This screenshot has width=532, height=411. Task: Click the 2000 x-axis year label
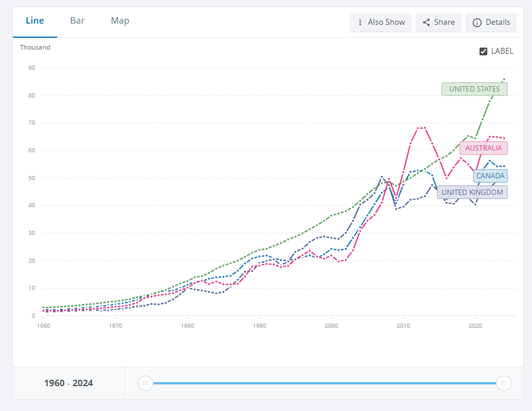coord(331,326)
